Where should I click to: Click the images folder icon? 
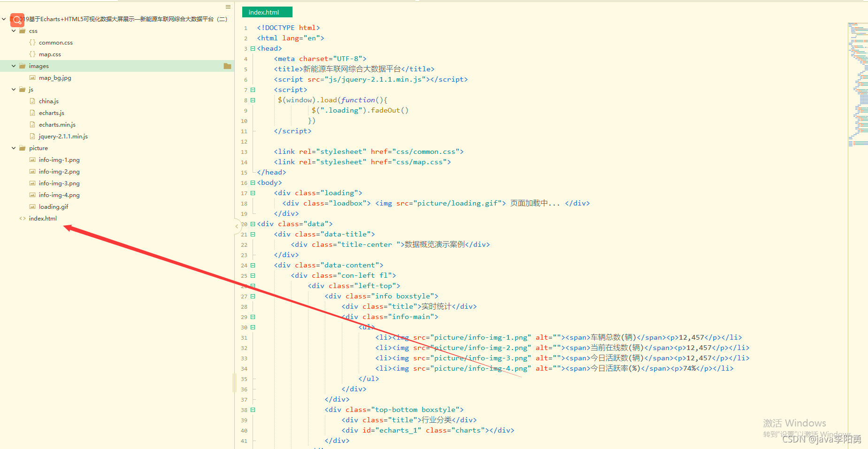tap(23, 66)
